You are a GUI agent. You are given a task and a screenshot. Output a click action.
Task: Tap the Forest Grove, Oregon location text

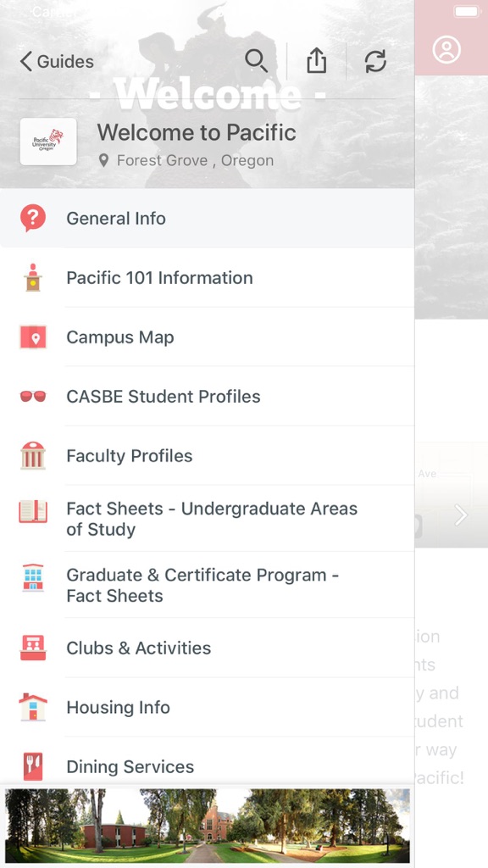195,160
